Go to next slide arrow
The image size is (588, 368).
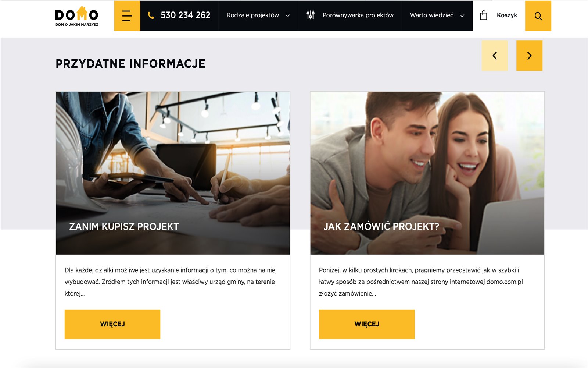tap(529, 56)
